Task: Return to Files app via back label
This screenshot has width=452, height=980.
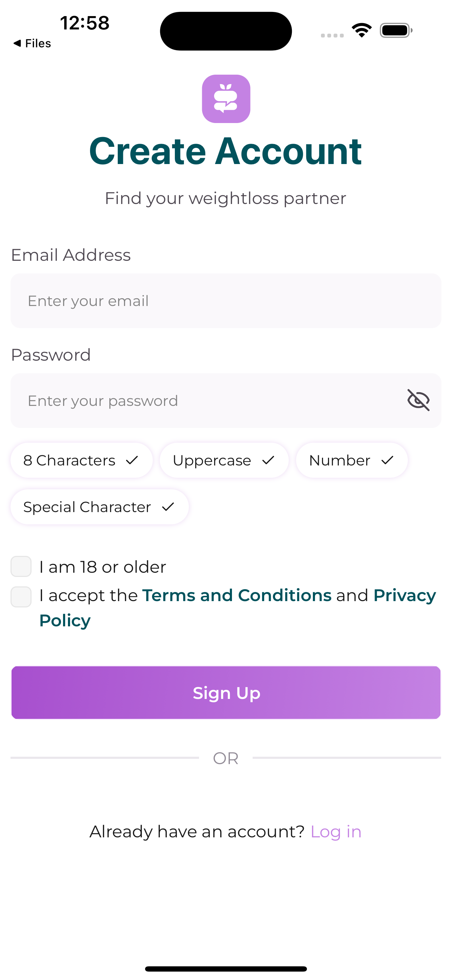Action: (x=38, y=43)
